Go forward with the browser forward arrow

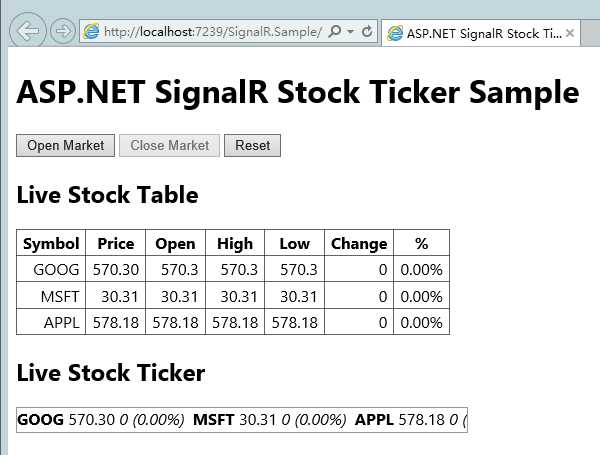click(x=63, y=31)
